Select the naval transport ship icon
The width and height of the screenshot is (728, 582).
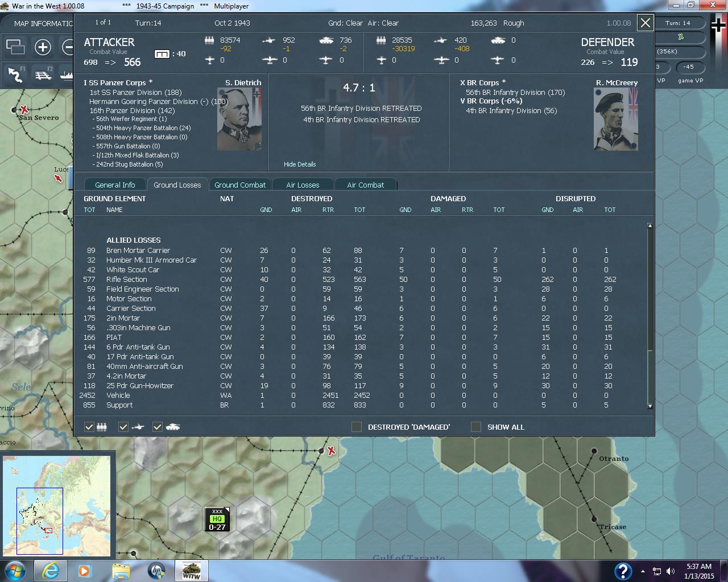tap(66, 74)
